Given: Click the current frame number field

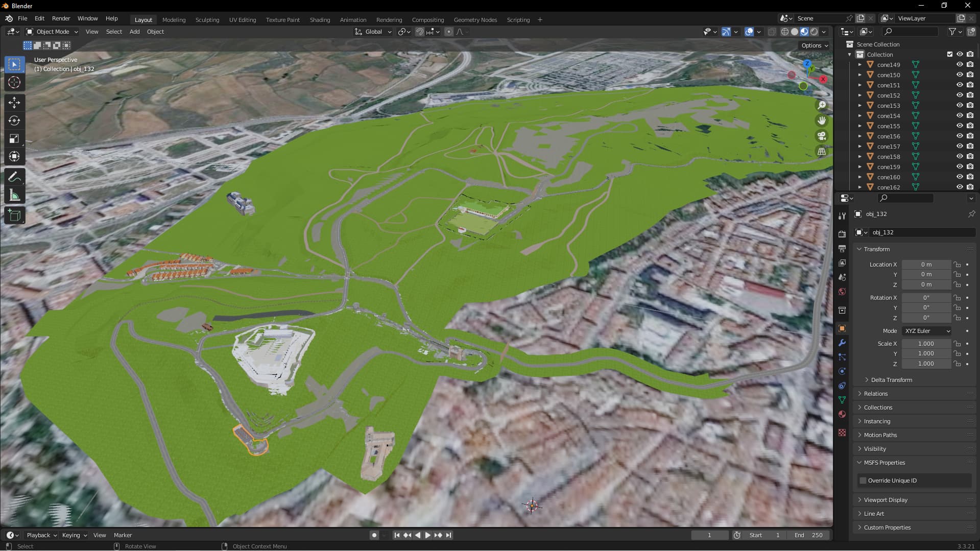Looking at the screenshot, I should click(710, 535).
